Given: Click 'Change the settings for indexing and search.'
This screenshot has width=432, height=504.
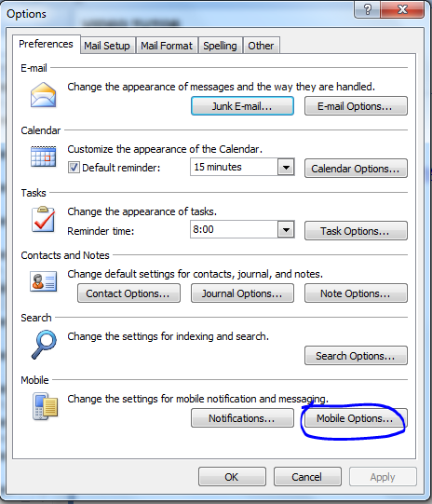Looking at the screenshot, I should [168, 336].
